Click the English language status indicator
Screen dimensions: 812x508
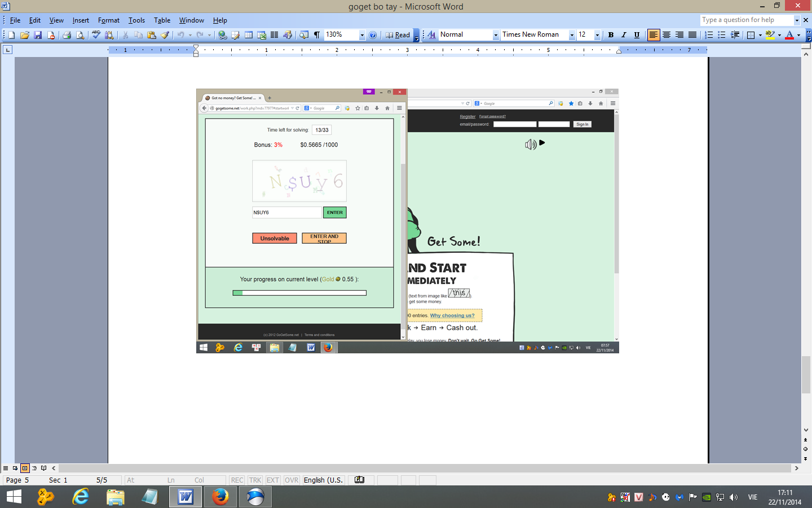[x=323, y=480]
